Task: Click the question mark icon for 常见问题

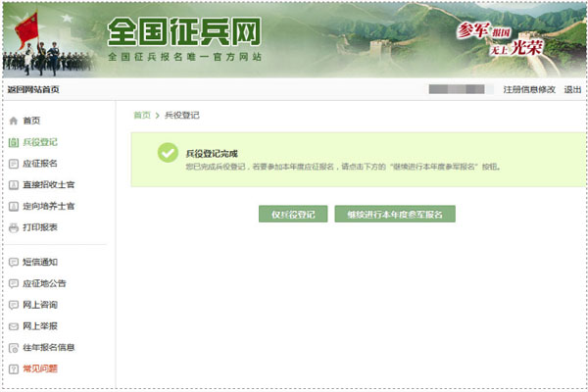Action: pyautogui.click(x=14, y=369)
